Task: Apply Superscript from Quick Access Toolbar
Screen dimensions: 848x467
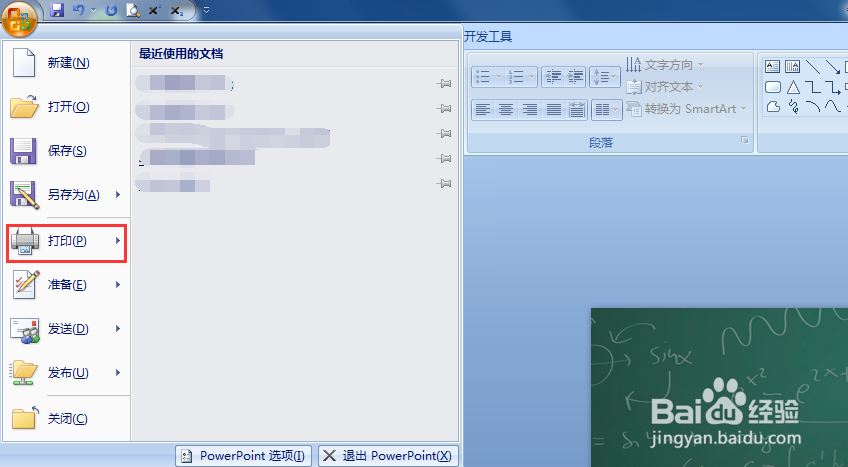Action: point(155,10)
